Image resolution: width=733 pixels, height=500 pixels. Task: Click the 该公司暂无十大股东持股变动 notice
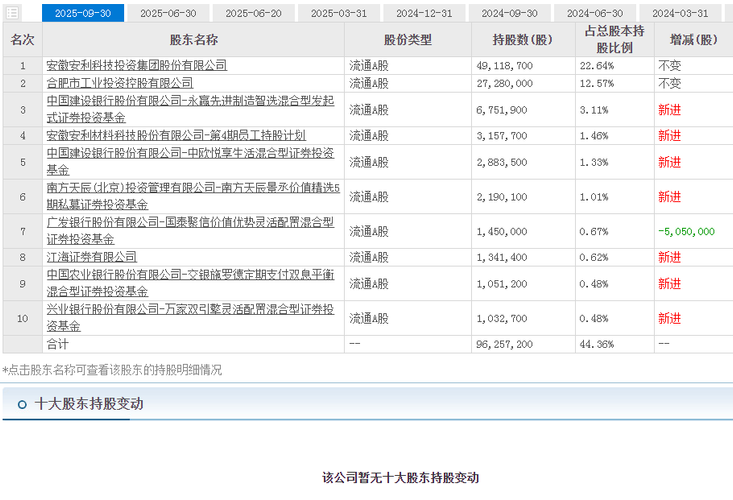[x=401, y=478]
